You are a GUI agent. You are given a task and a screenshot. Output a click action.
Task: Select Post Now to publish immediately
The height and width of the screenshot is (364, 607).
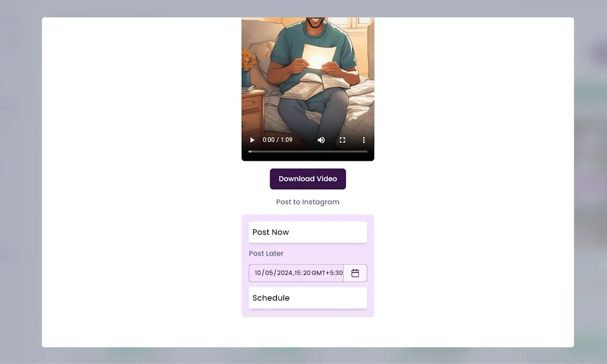tap(308, 232)
